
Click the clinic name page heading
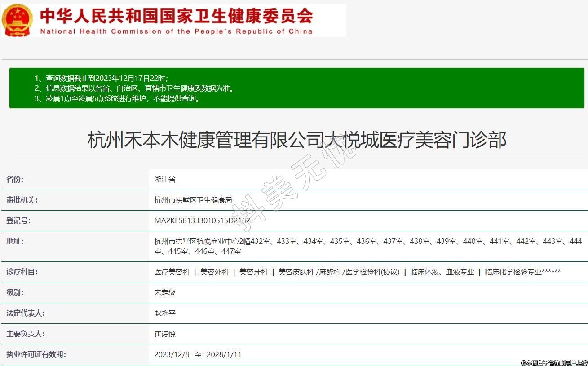(x=297, y=140)
